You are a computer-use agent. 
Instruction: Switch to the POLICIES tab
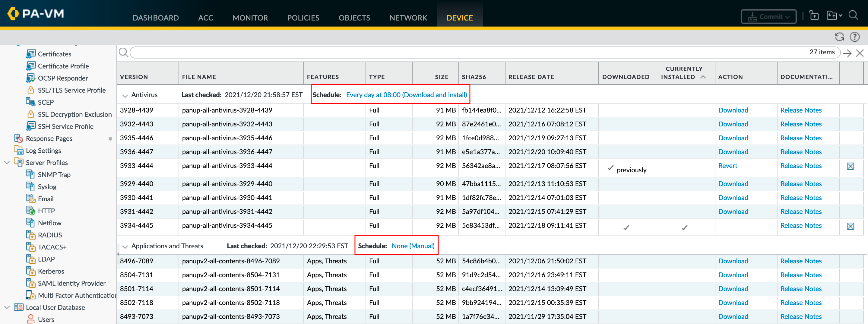303,17
